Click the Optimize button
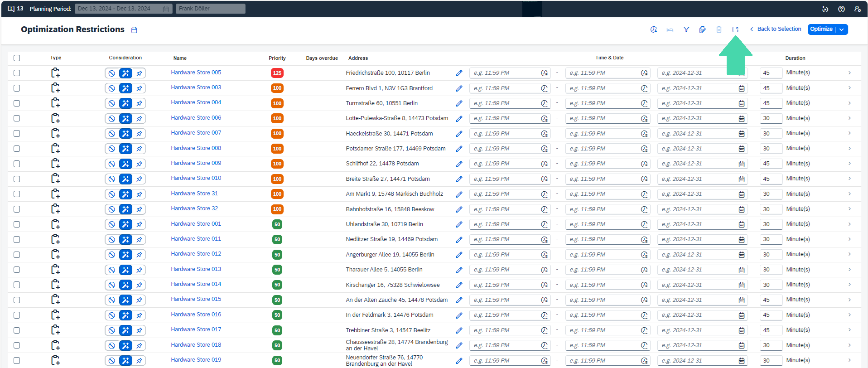Image resolution: width=868 pixels, height=368 pixels. [821, 29]
